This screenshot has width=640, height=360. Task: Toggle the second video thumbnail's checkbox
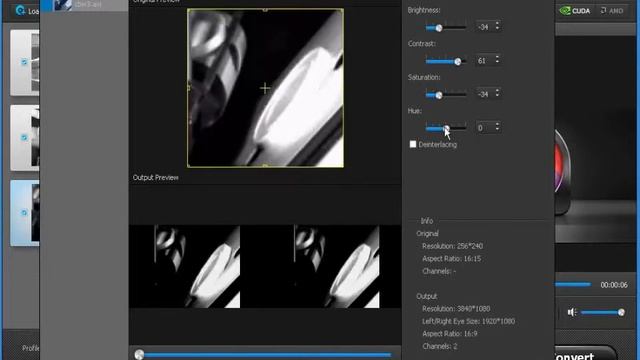coord(24,138)
